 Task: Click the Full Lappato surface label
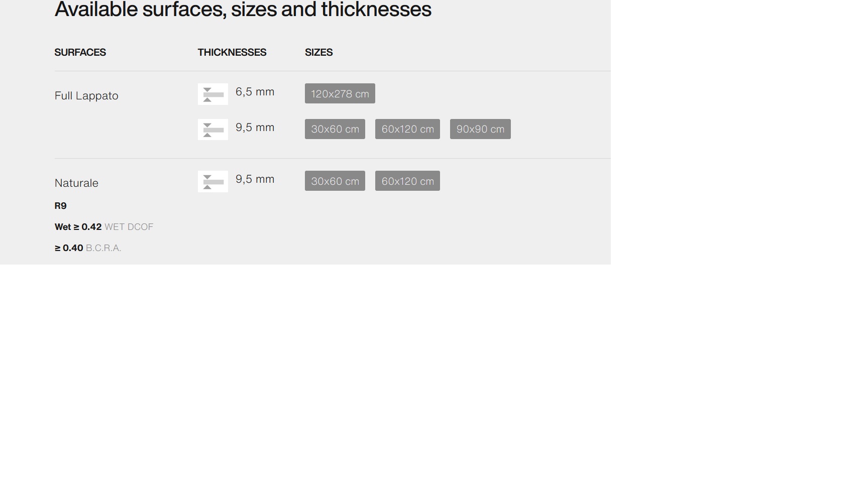86,96
